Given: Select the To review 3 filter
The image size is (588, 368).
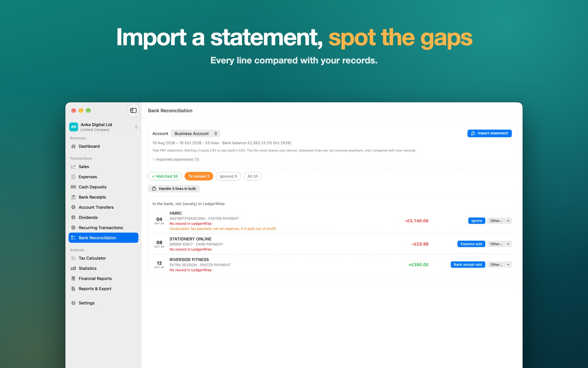Looking at the screenshot, I should pyautogui.click(x=199, y=176).
